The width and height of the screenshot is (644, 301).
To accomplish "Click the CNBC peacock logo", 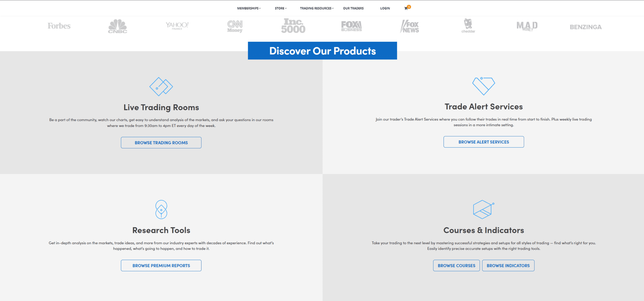I will [118, 26].
